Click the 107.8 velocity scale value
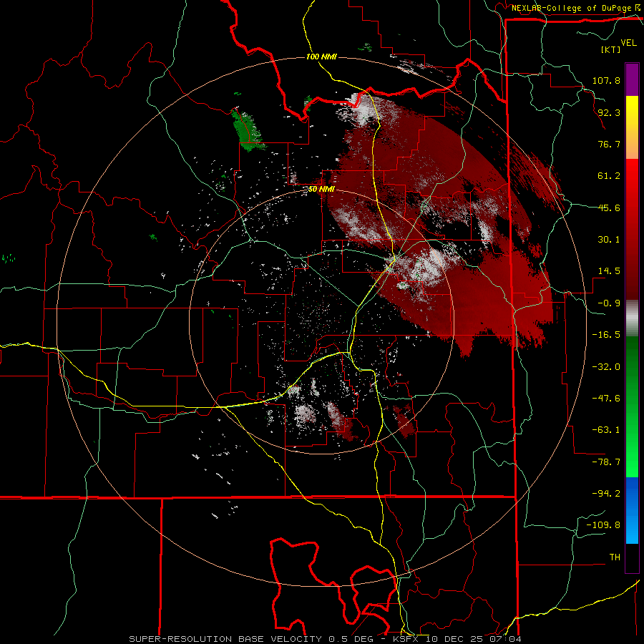644x644 pixels. 606,80
